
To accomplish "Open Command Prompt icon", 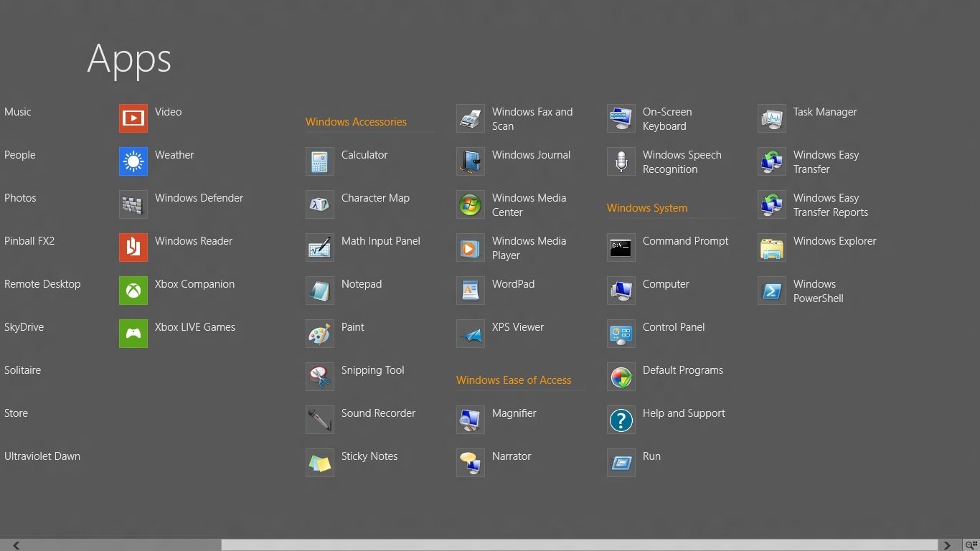I will click(621, 248).
